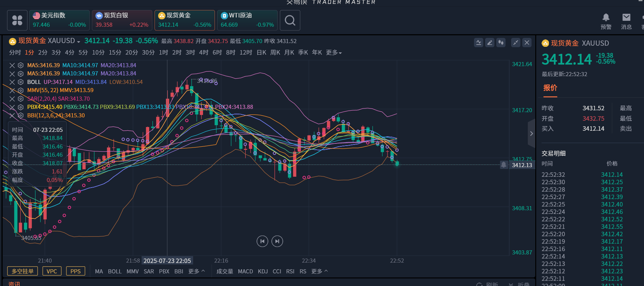Open the indicator line-chart tool icon

coord(478,43)
